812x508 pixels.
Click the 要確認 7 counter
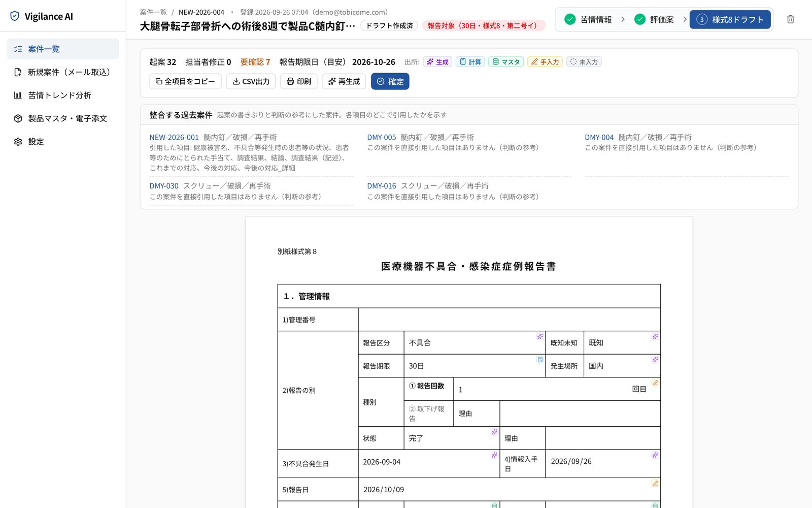pyautogui.click(x=255, y=62)
